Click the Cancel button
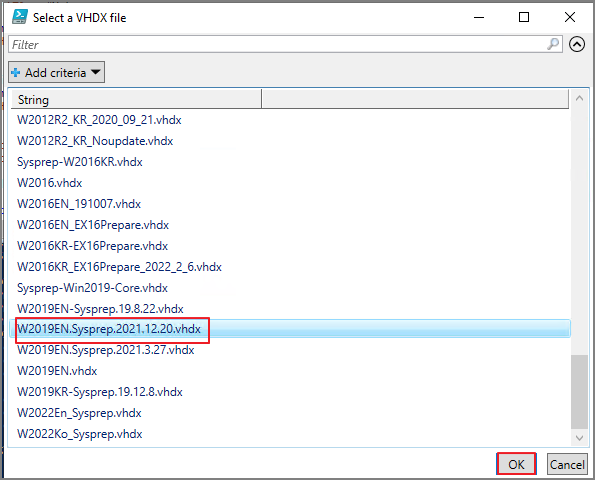This screenshot has height=480, width=595. (x=567, y=464)
